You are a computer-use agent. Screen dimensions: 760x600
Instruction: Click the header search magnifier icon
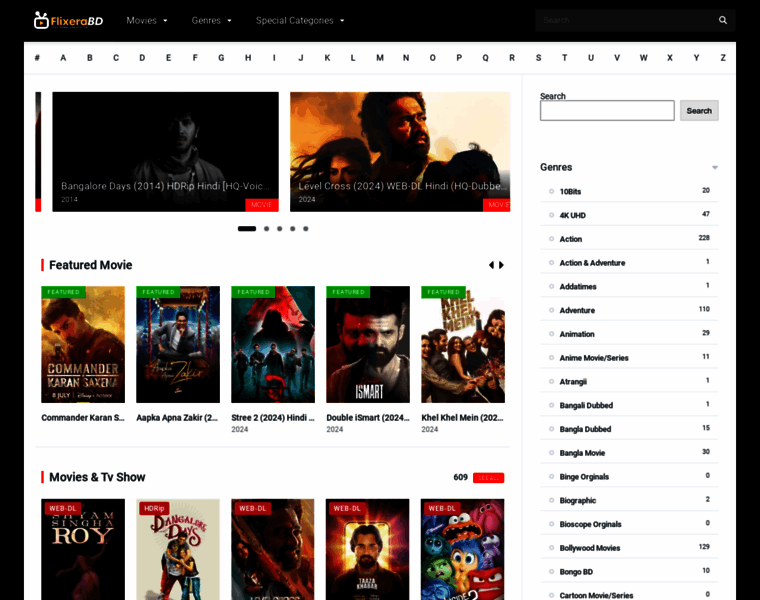tap(723, 20)
